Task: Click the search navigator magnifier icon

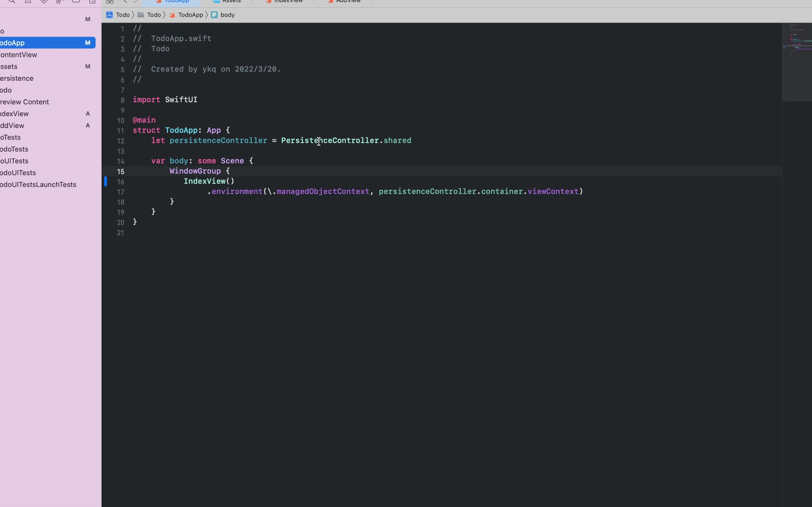Action: click(x=12, y=2)
